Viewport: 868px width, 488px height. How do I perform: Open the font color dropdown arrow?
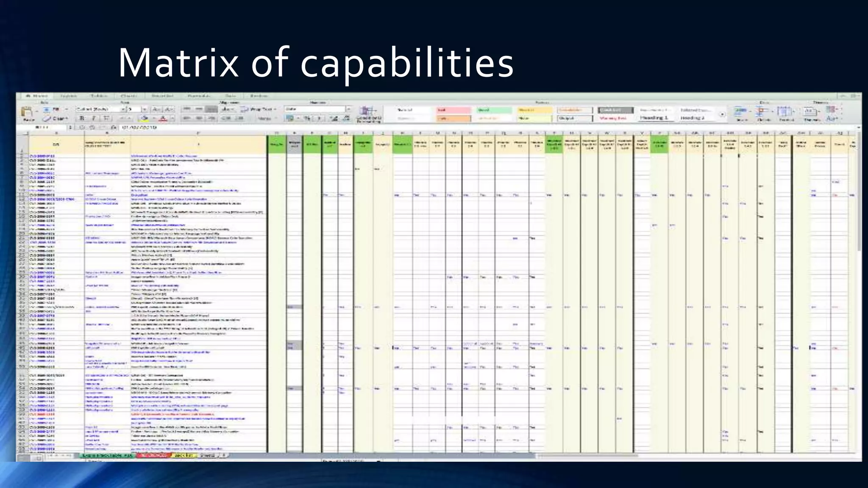click(x=172, y=119)
